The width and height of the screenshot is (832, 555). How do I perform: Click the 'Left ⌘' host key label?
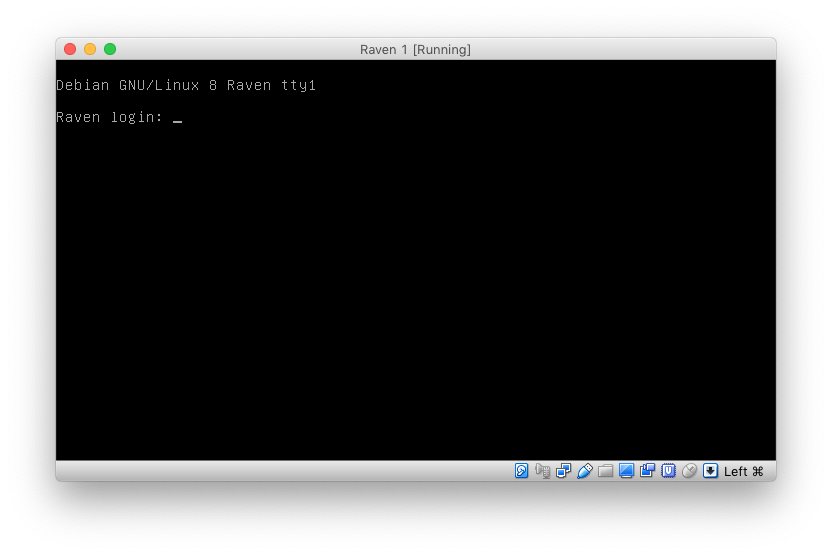(x=743, y=471)
